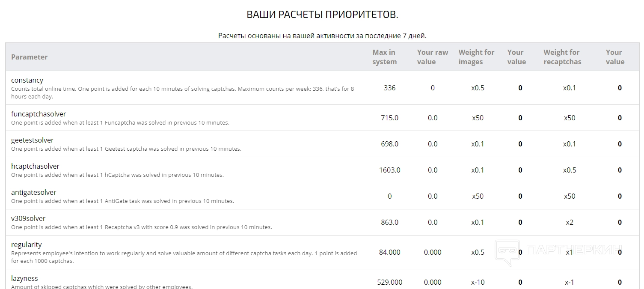This screenshot has width=644, height=289.
Task: Select the constancy parameter name
Action: pyautogui.click(x=27, y=80)
